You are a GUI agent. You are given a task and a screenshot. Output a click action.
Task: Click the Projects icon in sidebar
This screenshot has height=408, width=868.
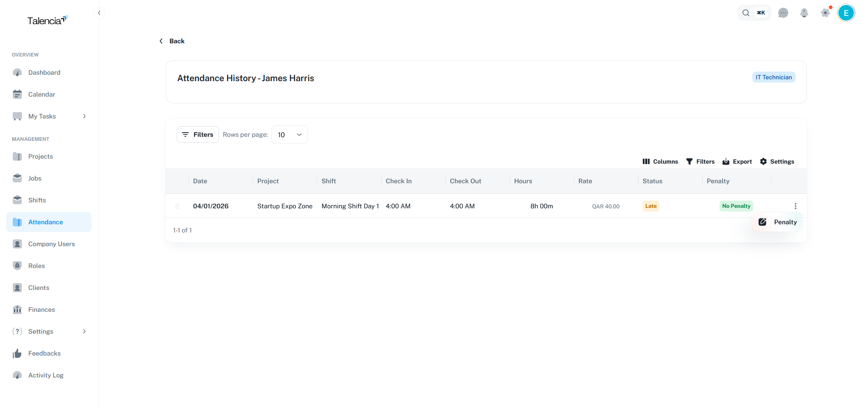click(17, 156)
